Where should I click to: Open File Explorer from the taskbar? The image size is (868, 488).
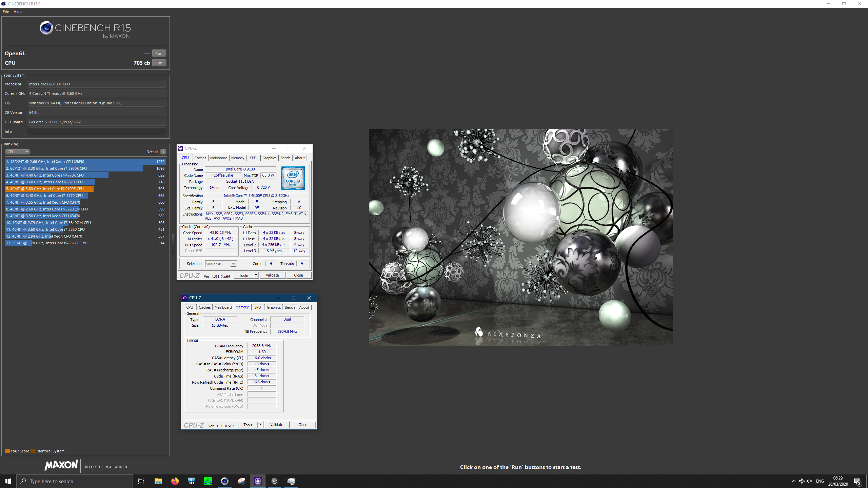158,481
